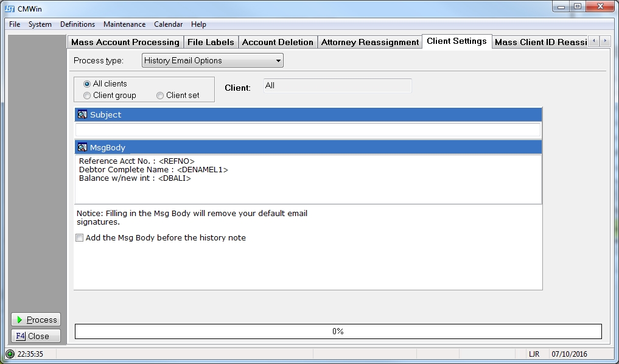619x364 pixels.
Task: Open the Maintenance menu
Action: 124,24
